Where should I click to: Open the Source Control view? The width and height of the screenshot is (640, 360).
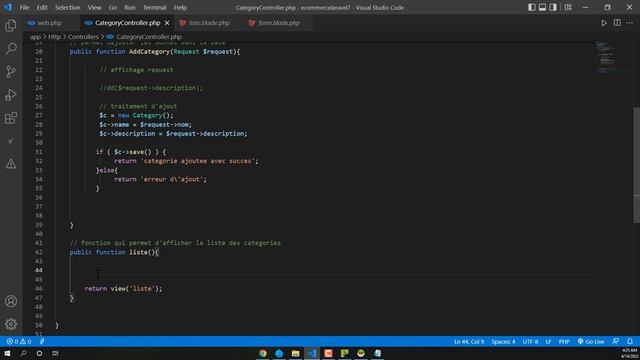(11, 72)
